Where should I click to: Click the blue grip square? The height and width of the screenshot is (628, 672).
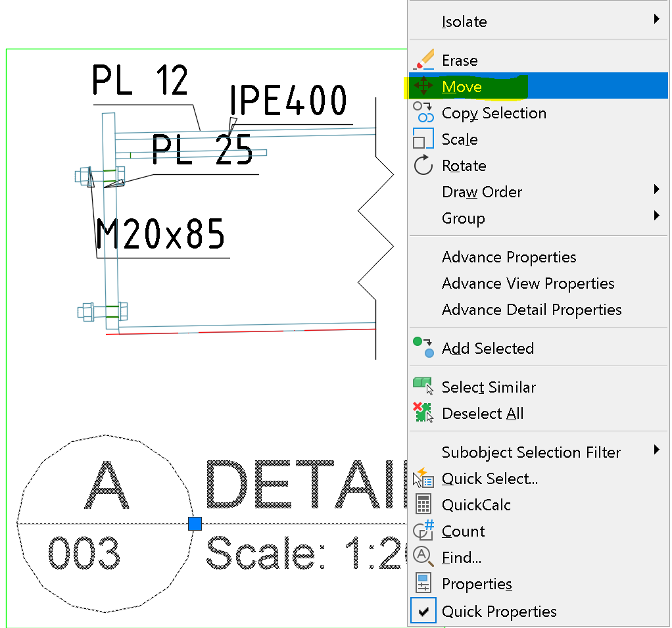(x=195, y=524)
